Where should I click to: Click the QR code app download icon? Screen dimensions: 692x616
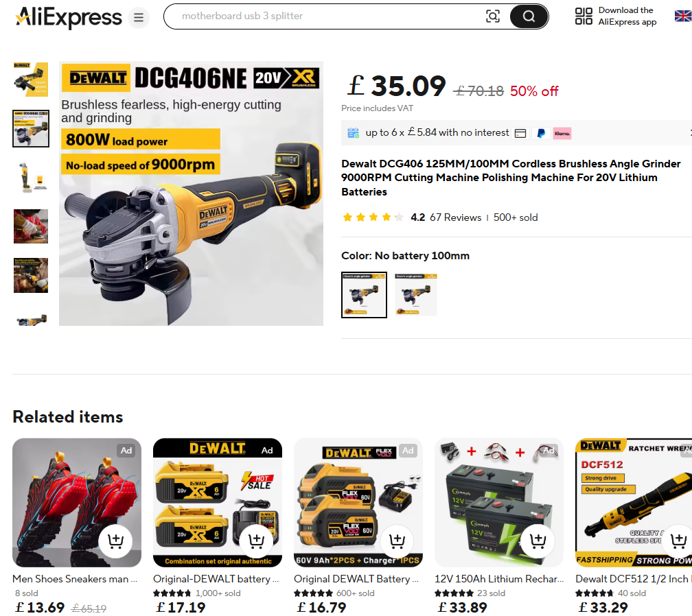[584, 16]
